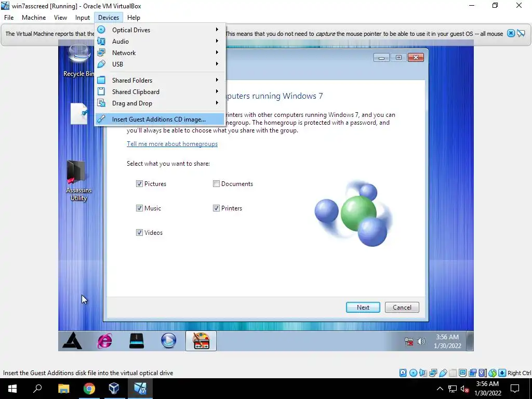
Task: Open the Input menu
Action: click(83, 18)
